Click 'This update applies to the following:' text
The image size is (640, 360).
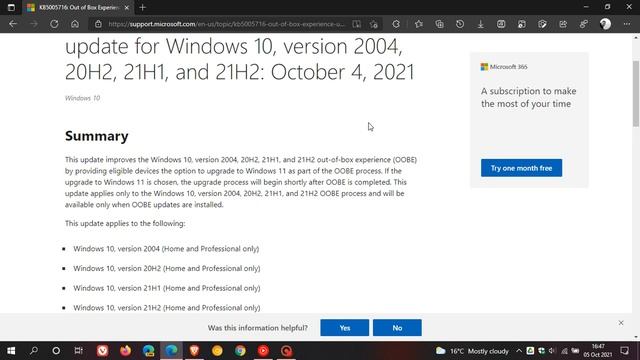[x=125, y=223]
